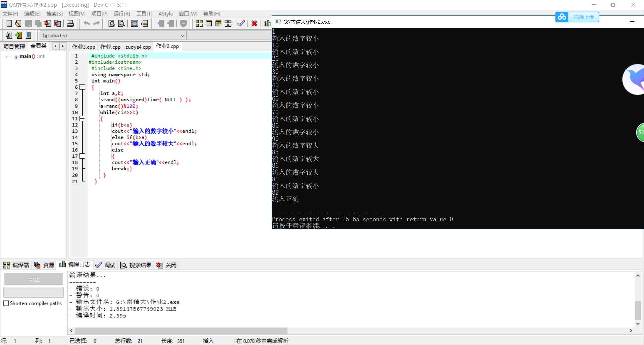
Task: Open the 编译器 bottom tab
Action: (16, 265)
